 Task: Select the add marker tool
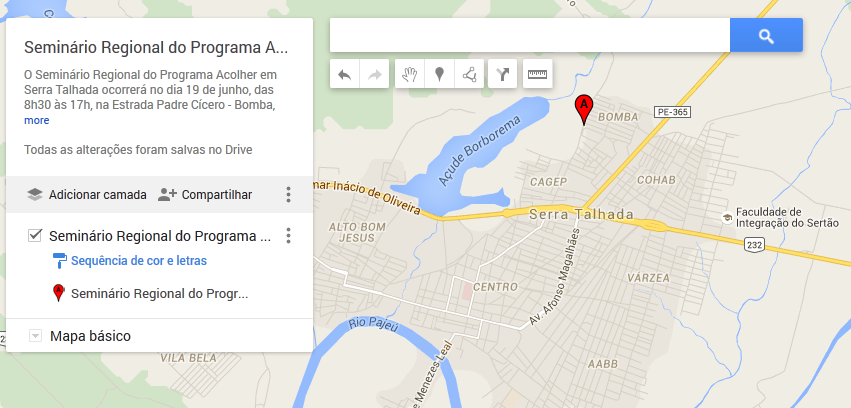440,74
